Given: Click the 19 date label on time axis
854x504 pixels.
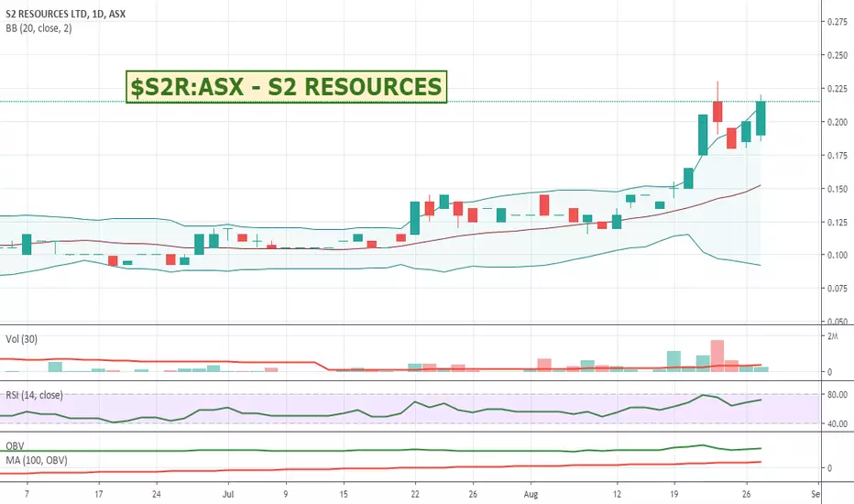Looking at the screenshot, I should (x=674, y=494).
